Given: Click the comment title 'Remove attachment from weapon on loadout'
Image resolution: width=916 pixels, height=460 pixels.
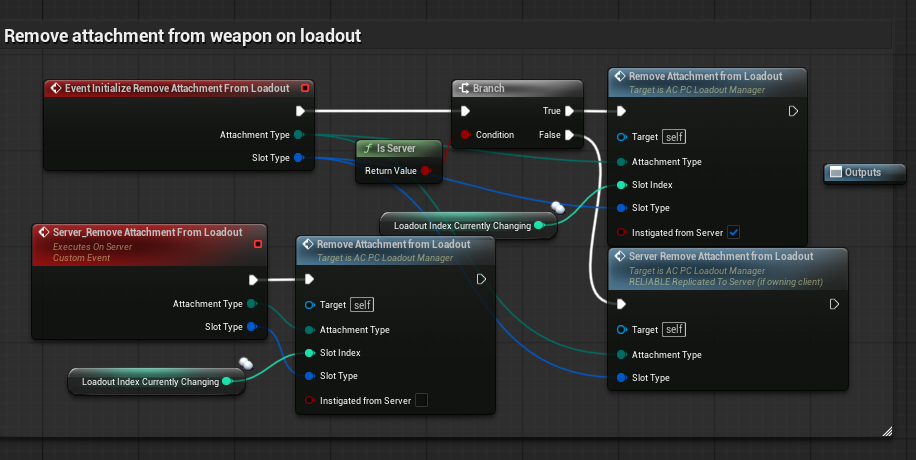Looking at the screenshot, I should point(183,36).
